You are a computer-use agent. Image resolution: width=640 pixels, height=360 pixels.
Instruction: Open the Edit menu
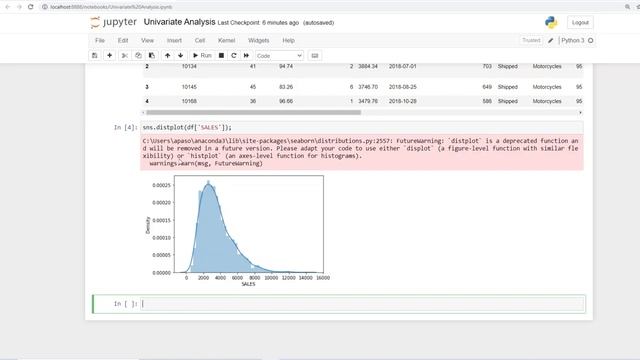pyautogui.click(x=123, y=40)
